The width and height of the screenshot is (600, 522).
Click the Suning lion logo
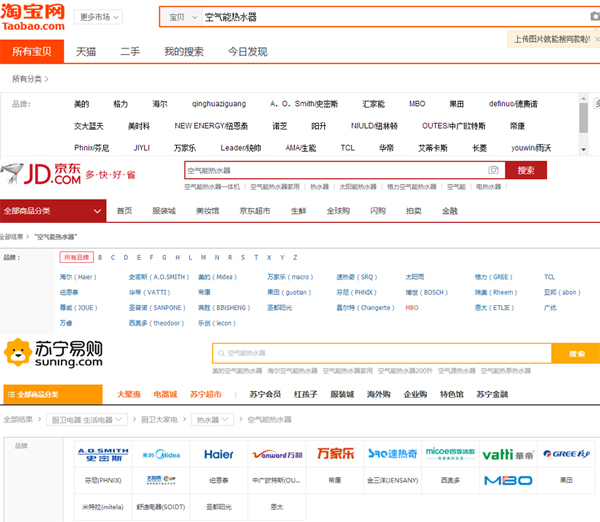20,352
